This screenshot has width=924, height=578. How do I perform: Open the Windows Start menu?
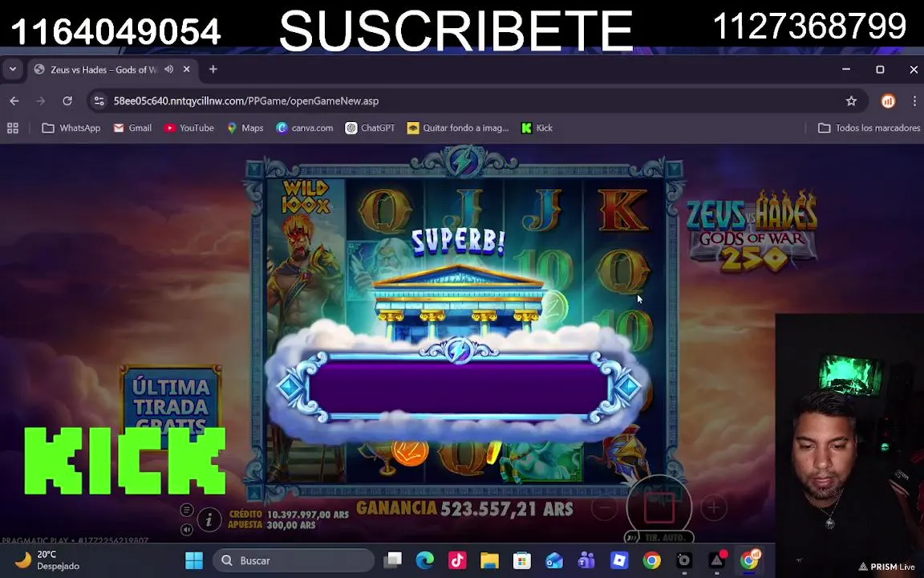click(x=194, y=560)
